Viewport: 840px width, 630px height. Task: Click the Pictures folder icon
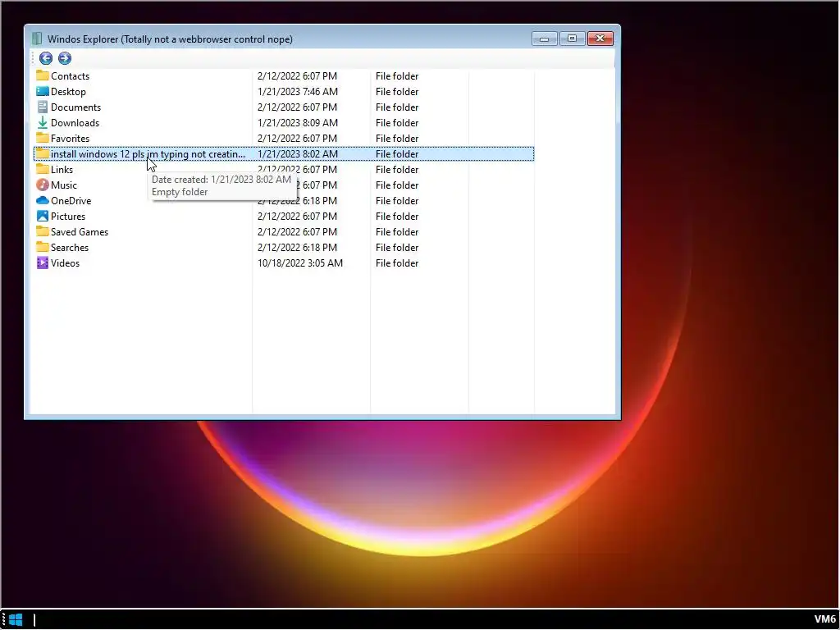pyautogui.click(x=43, y=216)
